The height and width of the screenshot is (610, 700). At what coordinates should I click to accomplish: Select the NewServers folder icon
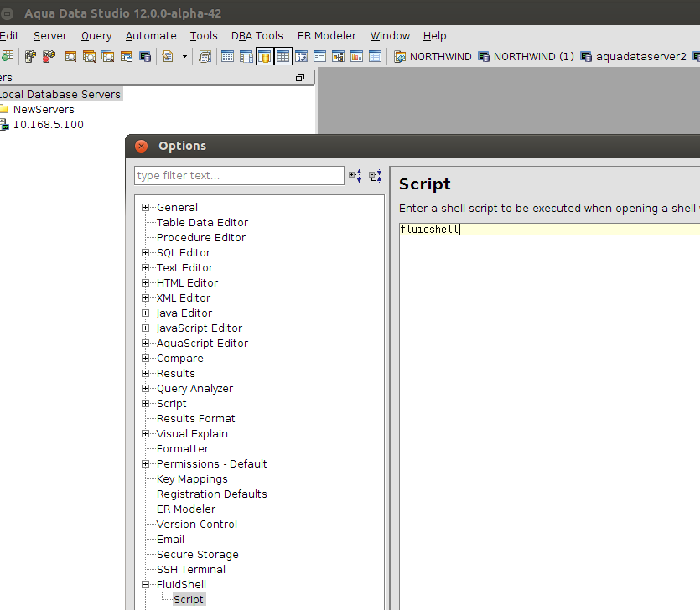(4, 109)
